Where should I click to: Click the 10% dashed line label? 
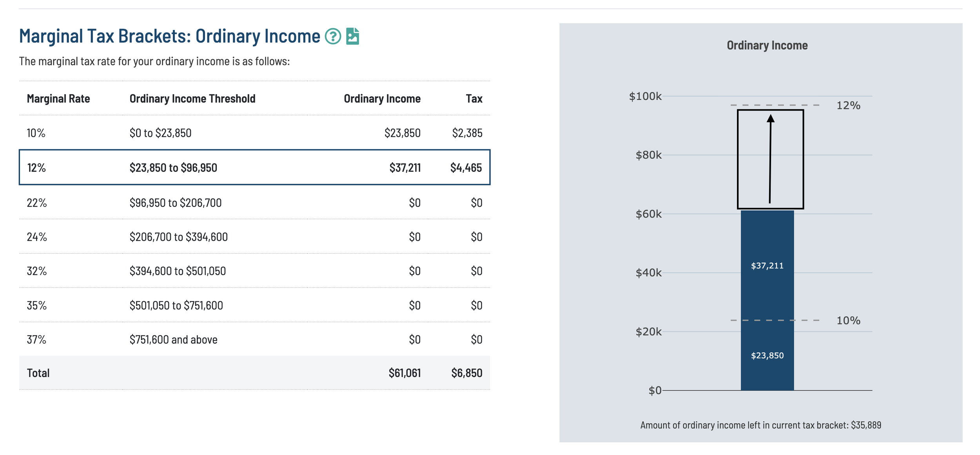(848, 321)
